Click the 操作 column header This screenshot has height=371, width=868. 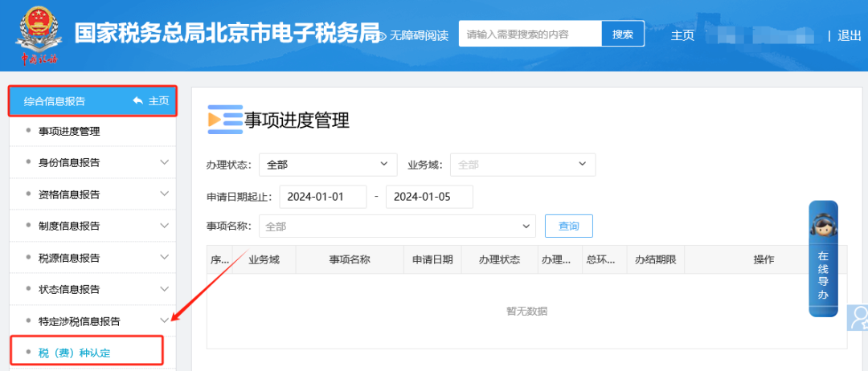(x=764, y=259)
